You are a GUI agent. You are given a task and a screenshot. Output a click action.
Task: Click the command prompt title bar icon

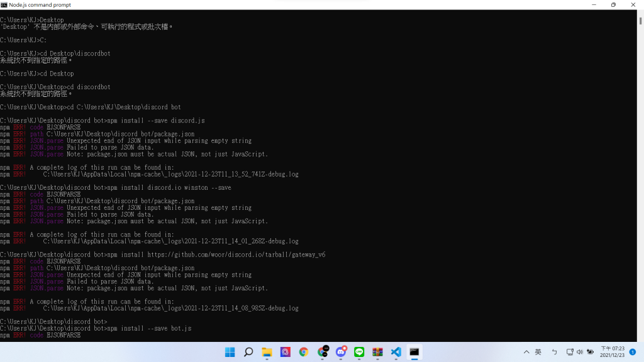[x=4, y=5]
